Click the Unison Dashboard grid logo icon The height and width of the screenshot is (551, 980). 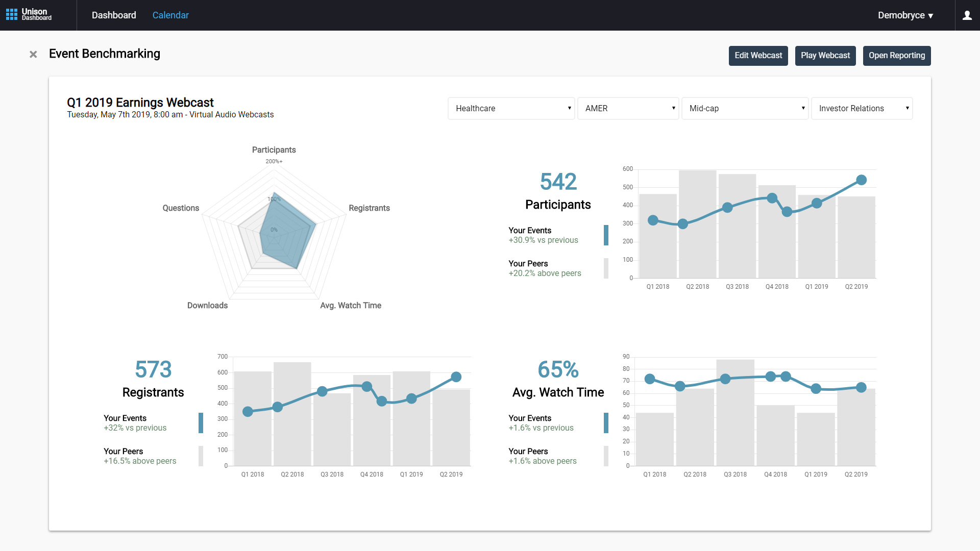12,14
